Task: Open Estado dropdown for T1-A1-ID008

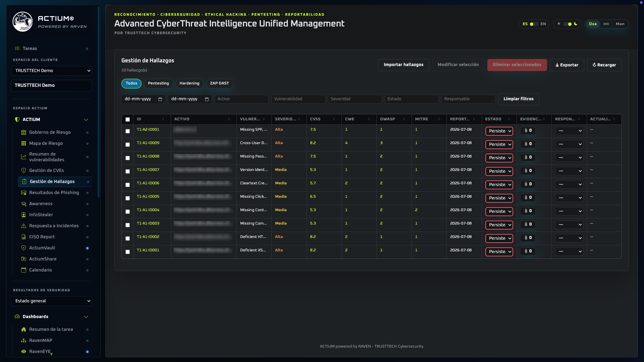Action: [499, 158]
